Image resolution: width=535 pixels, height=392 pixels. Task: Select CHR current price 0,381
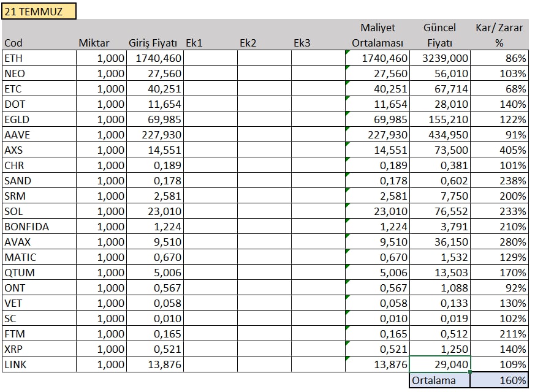point(440,165)
